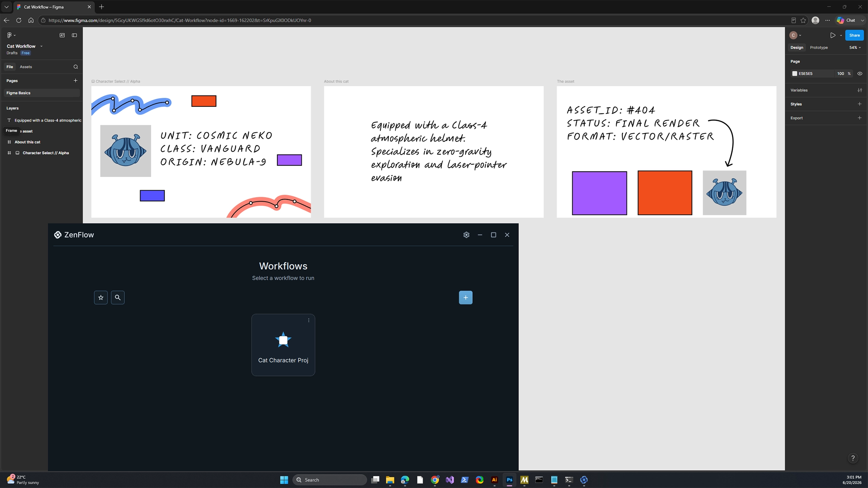
Task: Click page background color swatch E5E5E5
Action: (795, 74)
